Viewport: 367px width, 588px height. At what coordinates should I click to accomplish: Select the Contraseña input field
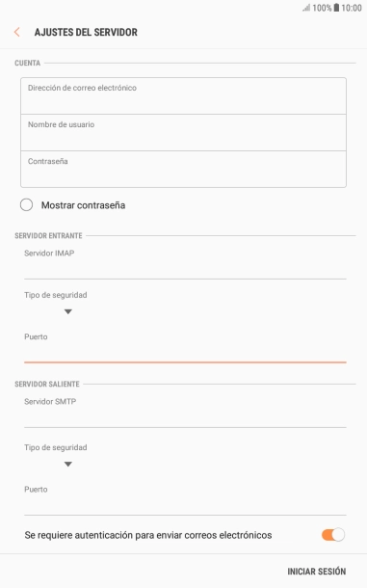click(x=183, y=169)
